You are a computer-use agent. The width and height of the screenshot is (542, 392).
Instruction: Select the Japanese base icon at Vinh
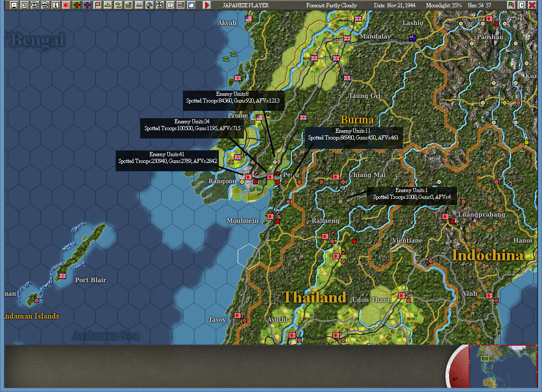click(x=489, y=296)
